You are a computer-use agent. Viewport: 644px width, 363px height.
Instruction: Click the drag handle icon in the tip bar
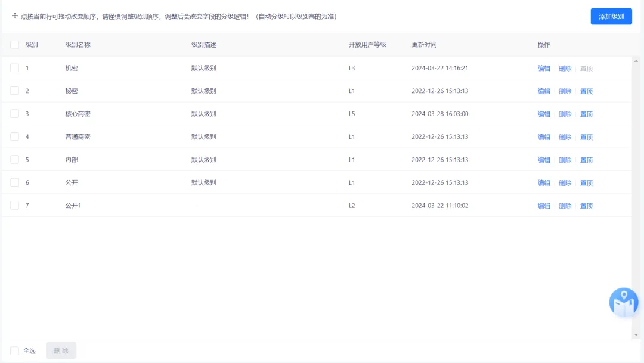14,16
